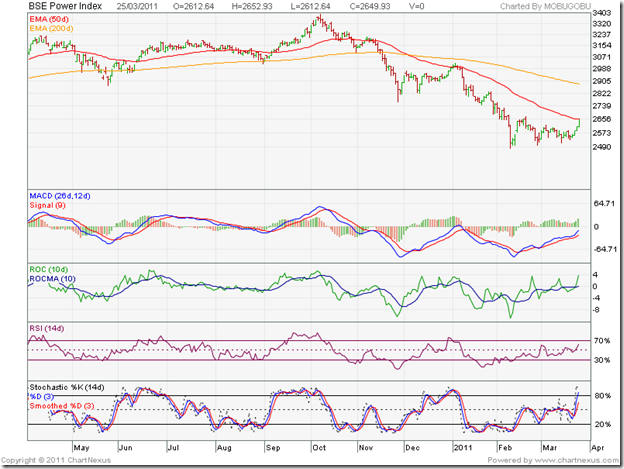Screen dimensions: 624x469
Task: Click the Jul month marker
Action: tap(173, 448)
